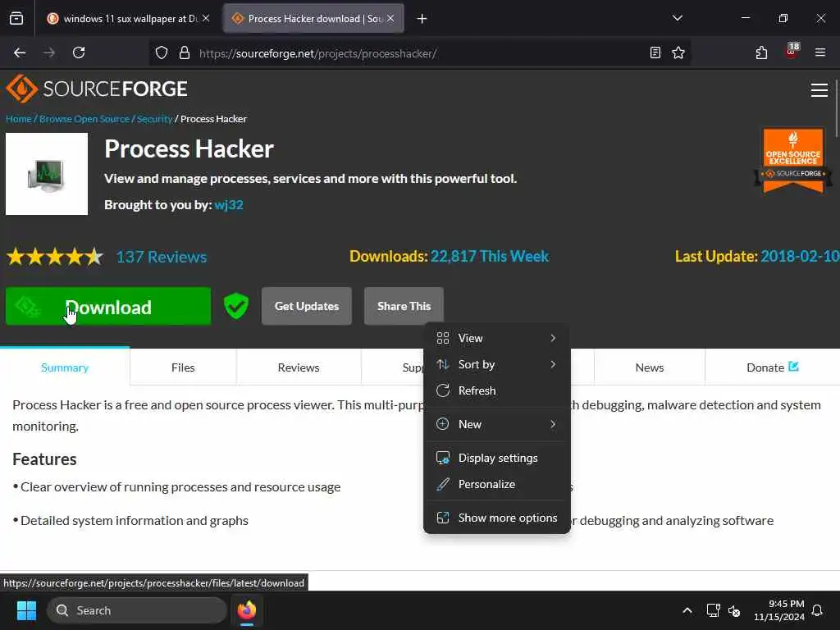Open the Firefox extensions puzzle icon

[761, 52]
